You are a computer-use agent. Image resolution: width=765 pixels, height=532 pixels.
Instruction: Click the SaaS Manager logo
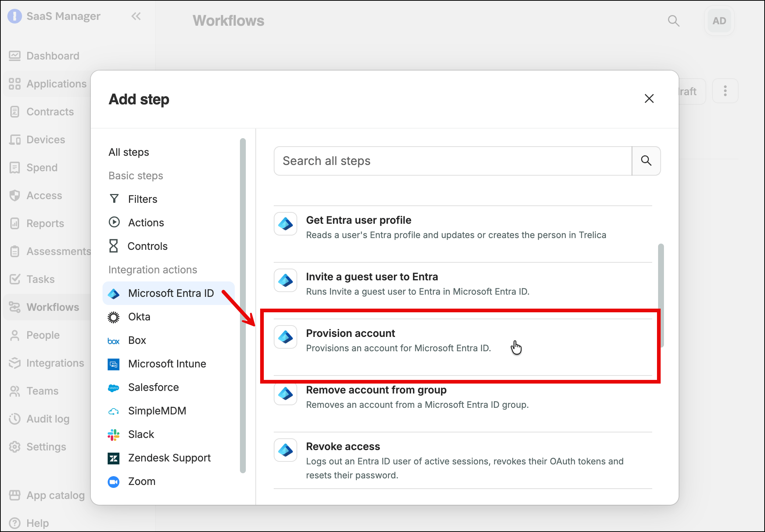pos(15,16)
